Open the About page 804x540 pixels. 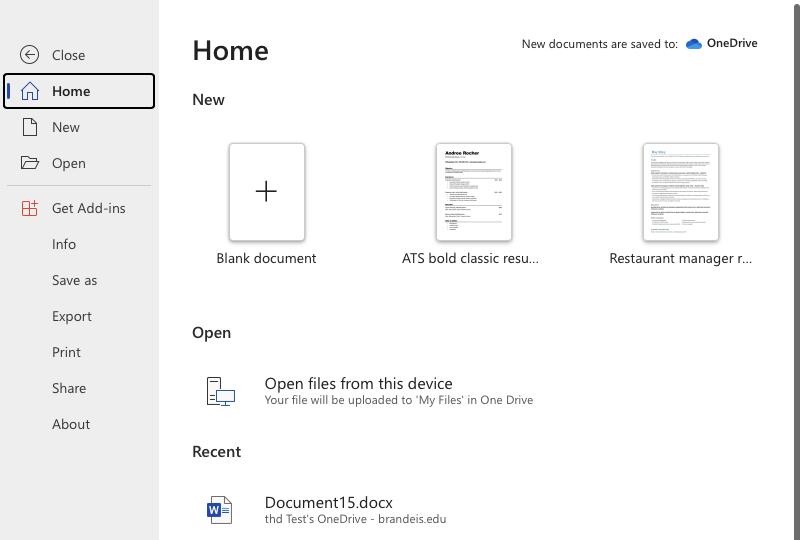79,424
